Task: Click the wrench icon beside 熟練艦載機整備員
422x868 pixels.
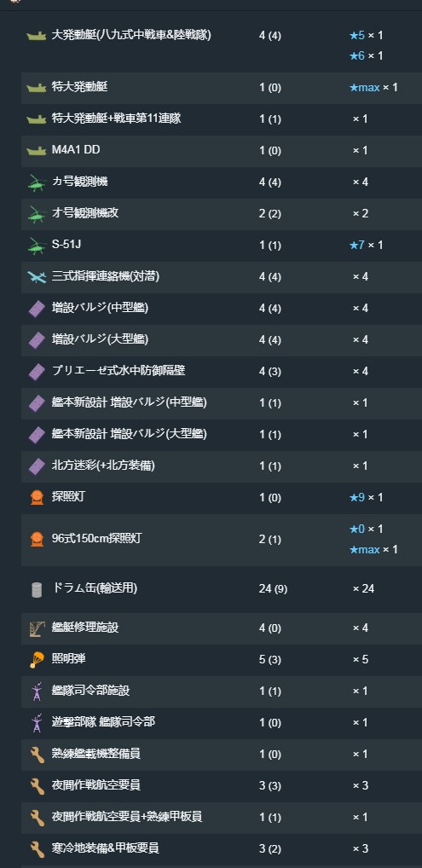Action: [37, 755]
